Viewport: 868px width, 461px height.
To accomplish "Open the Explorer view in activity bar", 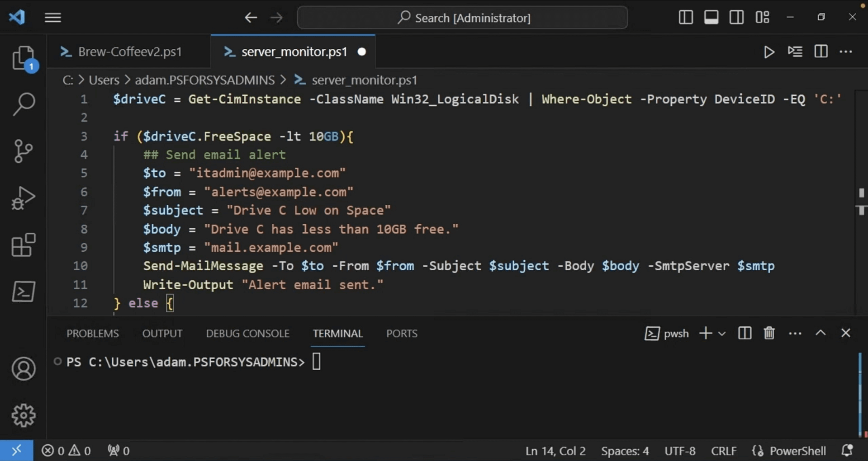I will 24,58.
